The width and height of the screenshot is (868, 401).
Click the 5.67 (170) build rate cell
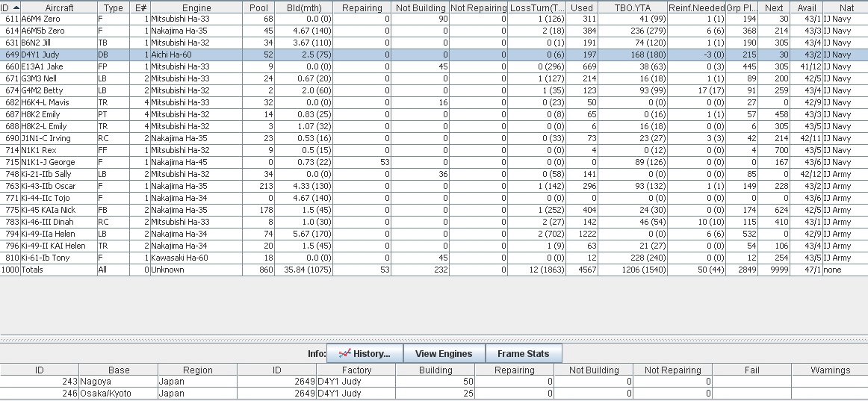304,234
